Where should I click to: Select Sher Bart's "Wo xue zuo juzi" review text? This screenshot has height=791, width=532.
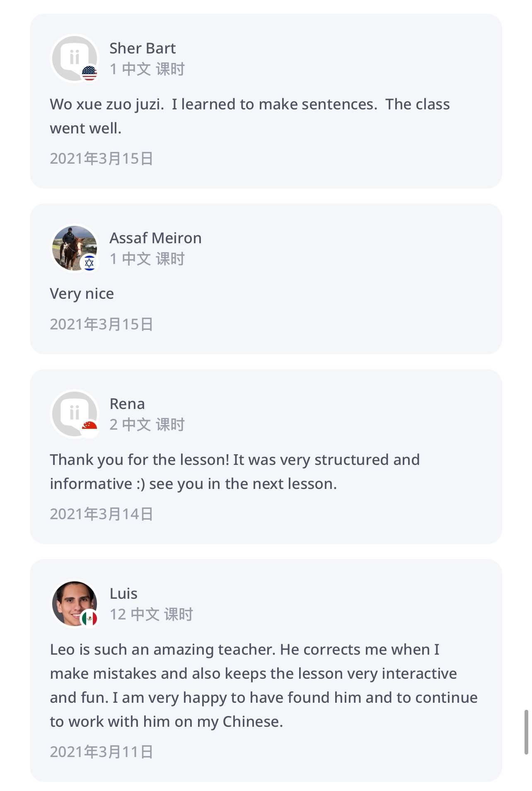click(249, 116)
